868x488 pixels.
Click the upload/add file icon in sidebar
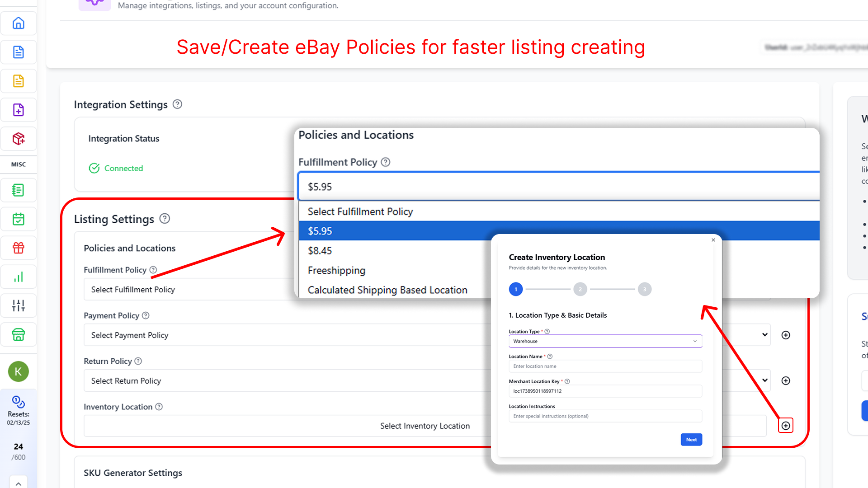[x=17, y=110]
